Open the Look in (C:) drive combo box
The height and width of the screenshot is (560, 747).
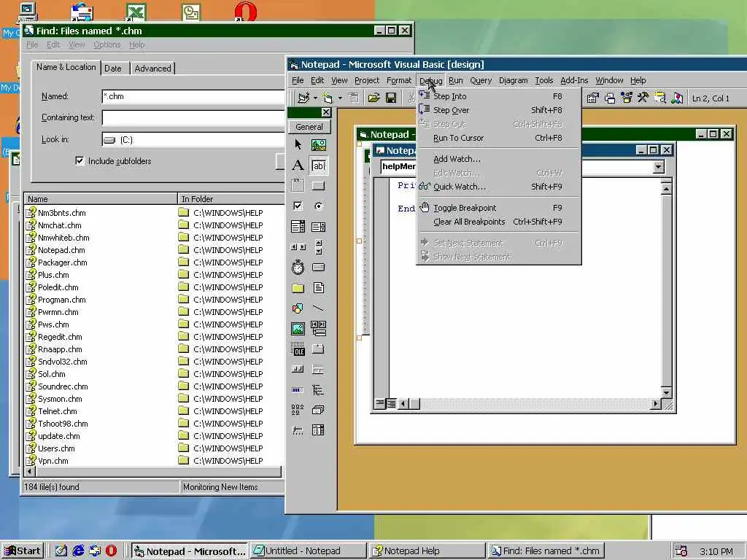point(193,139)
